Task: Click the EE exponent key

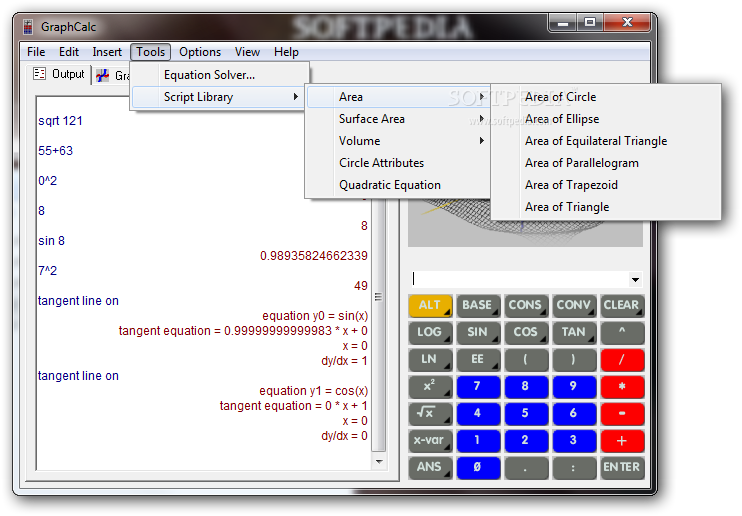Action: coord(478,359)
